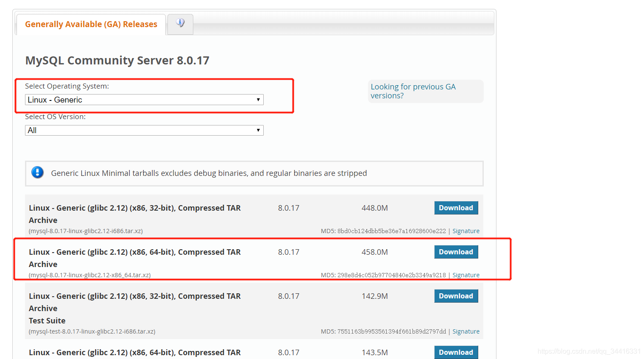The width and height of the screenshot is (644, 359).
Task: Switch to the information icon tab
Action: [x=180, y=24]
